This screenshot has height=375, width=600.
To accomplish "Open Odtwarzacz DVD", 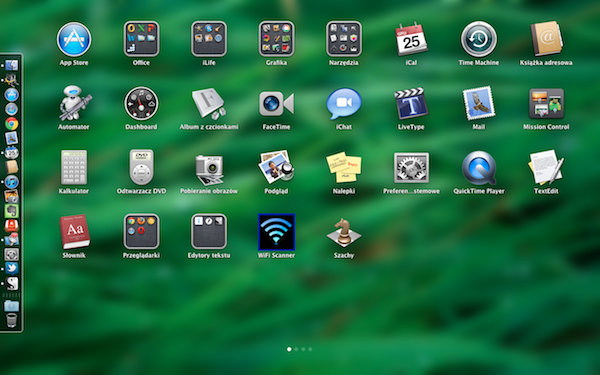I will (141, 168).
